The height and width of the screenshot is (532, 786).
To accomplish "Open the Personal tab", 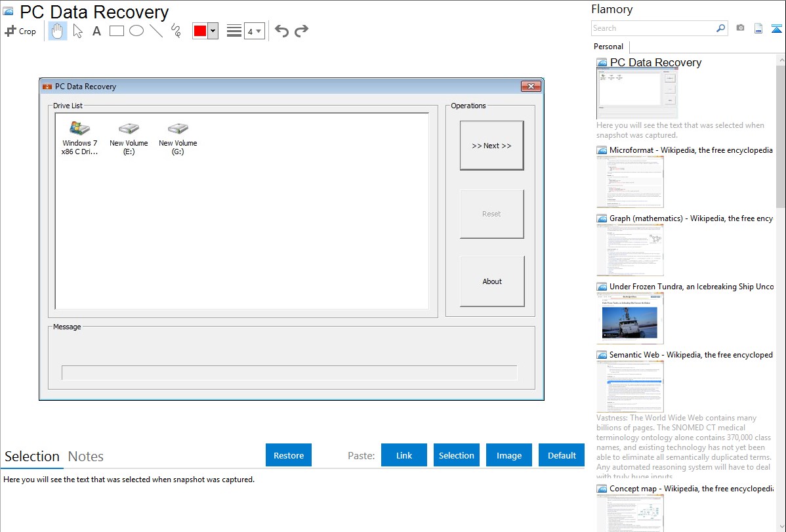I will click(609, 47).
